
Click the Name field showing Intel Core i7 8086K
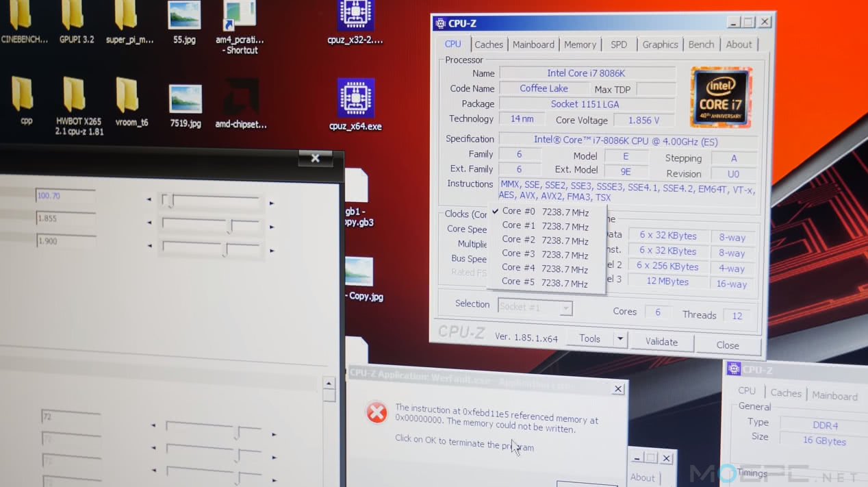click(x=587, y=73)
